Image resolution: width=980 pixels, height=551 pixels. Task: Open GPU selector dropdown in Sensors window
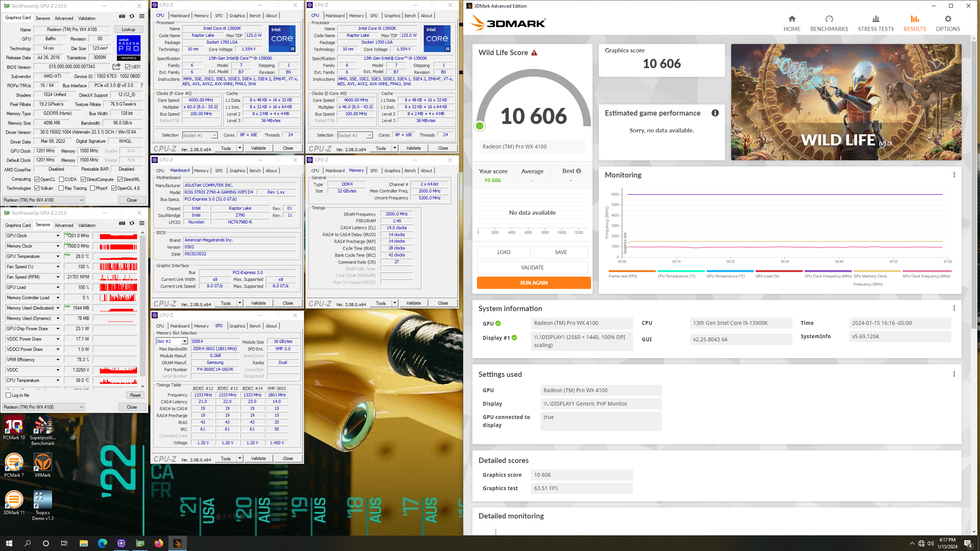click(x=44, y=407)
